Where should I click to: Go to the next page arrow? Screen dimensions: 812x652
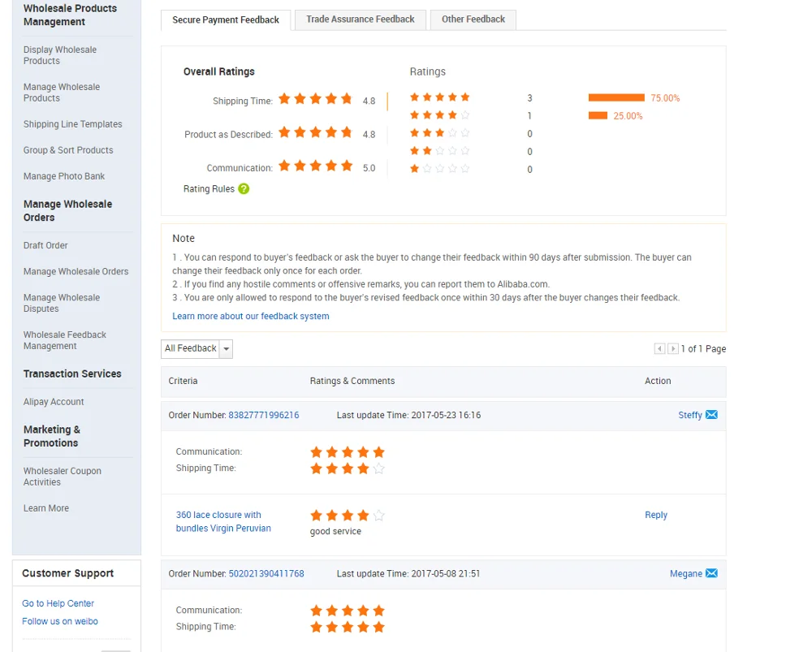(673, 349)
